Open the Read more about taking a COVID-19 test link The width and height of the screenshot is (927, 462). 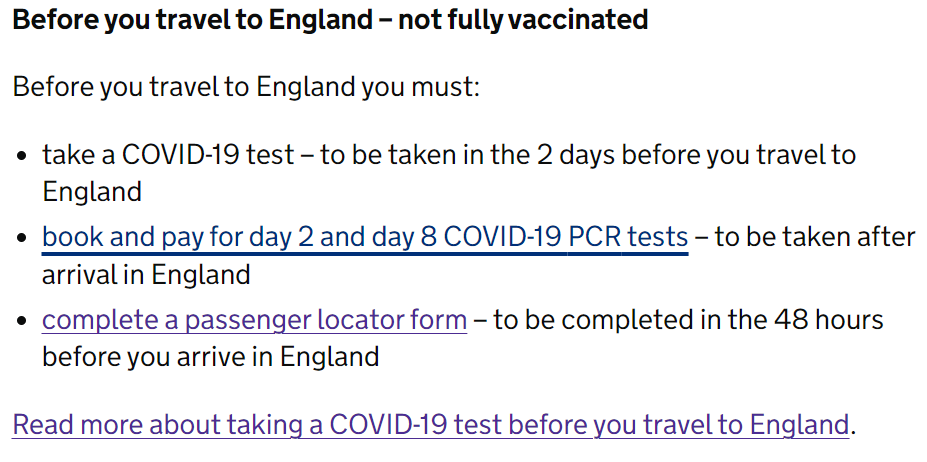(430, 425)
